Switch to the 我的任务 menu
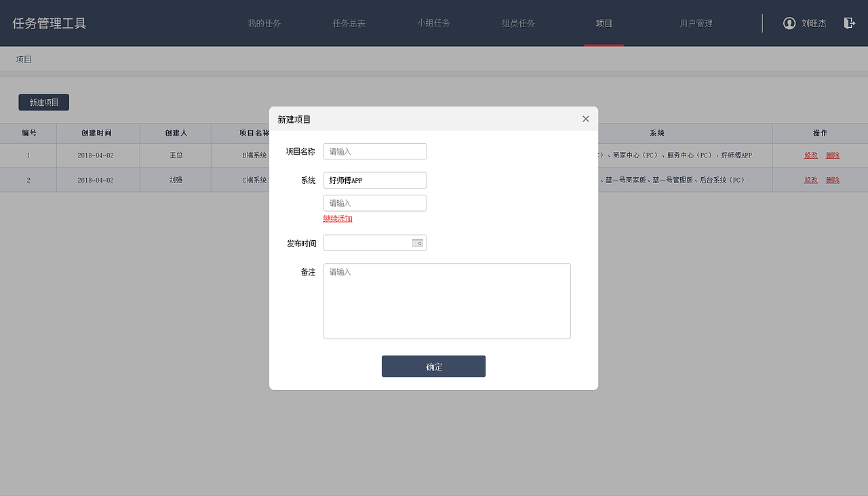Viewport: 868px width, 496px height. [x=264, y=22]
